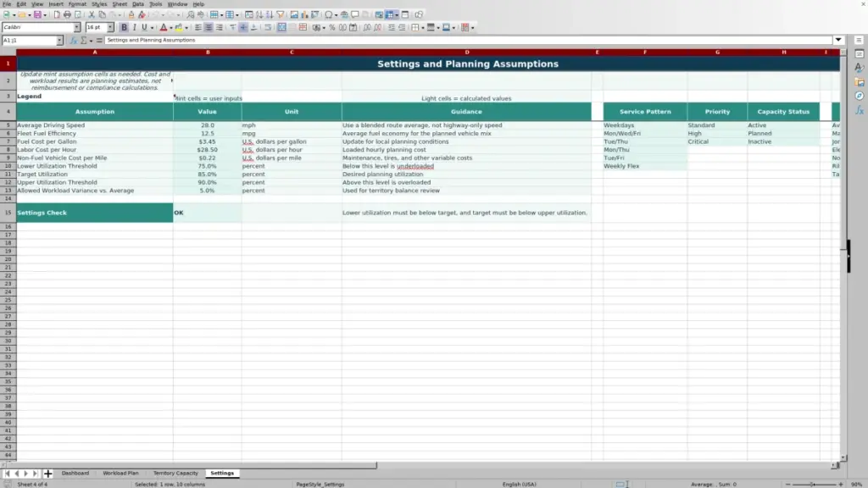Toggle Center Horizontally alignment
This screenshot has width=868, height=488.
click(209, 27)
